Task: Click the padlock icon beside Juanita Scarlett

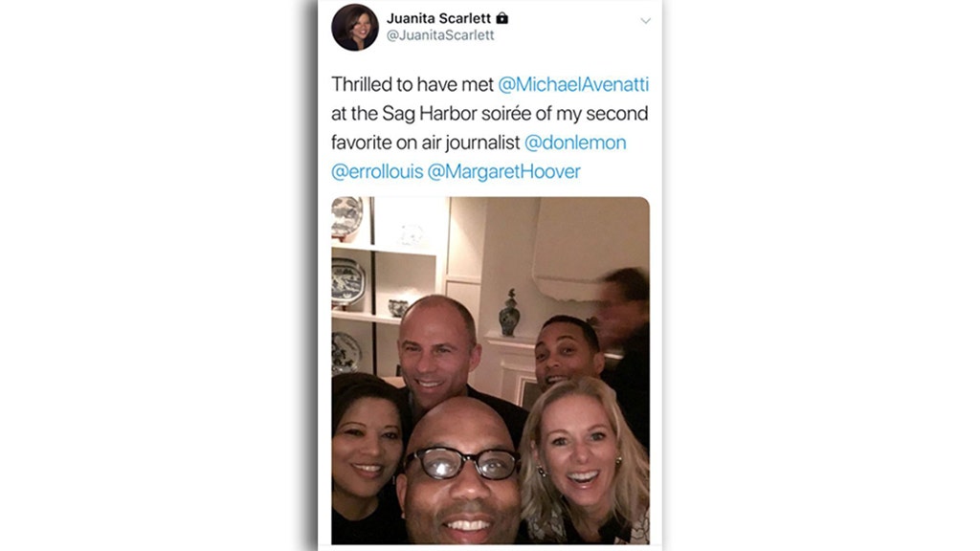Action: (x=501, y=18)
